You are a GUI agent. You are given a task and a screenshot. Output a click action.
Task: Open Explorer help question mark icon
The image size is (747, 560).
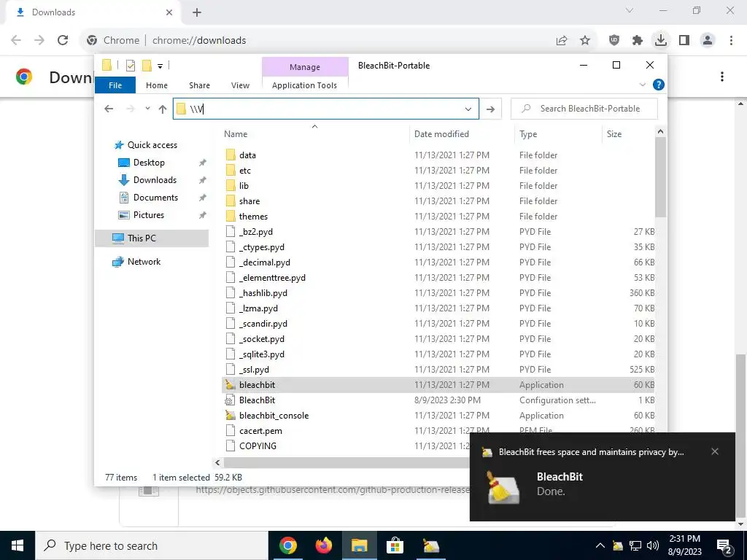pyautogui.click(x=659, y=85)
